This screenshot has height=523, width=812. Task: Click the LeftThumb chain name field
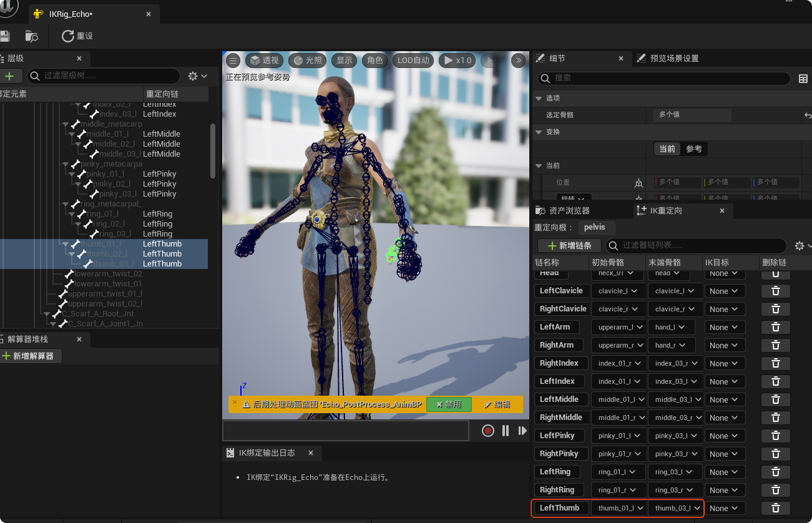(560, 508)
